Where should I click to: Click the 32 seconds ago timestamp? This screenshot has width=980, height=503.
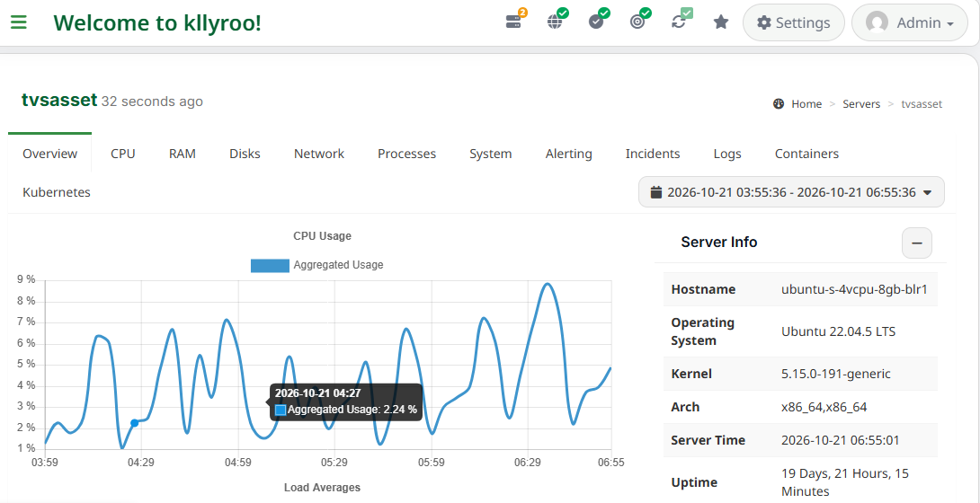pos(152,101)
